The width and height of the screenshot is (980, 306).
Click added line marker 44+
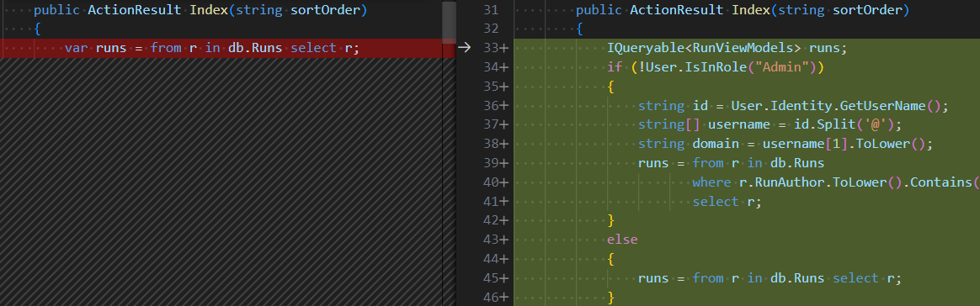tap(496, 259)
